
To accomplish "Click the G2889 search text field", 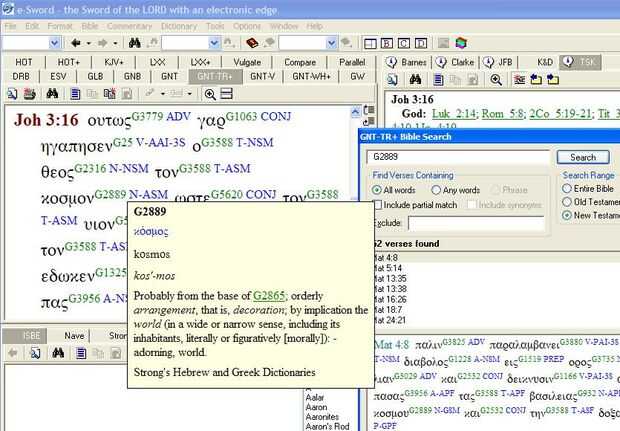I will click(458, 157).
